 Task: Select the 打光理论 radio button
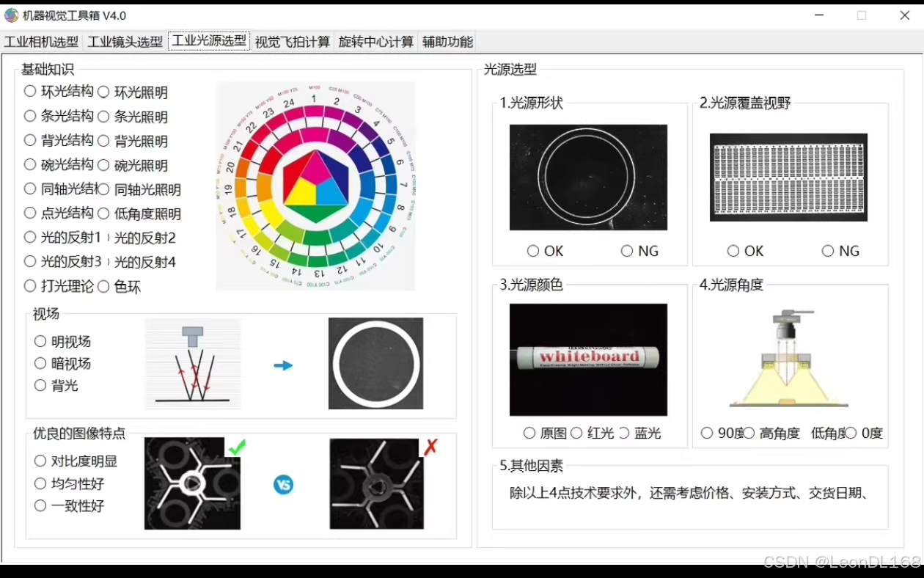[29, 285]
